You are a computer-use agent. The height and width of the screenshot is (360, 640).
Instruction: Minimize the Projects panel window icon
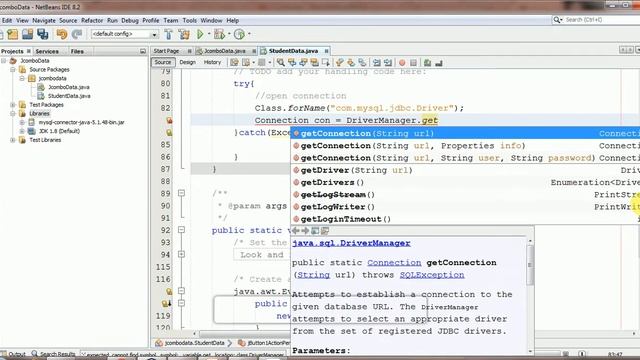(x=143, y=51)
